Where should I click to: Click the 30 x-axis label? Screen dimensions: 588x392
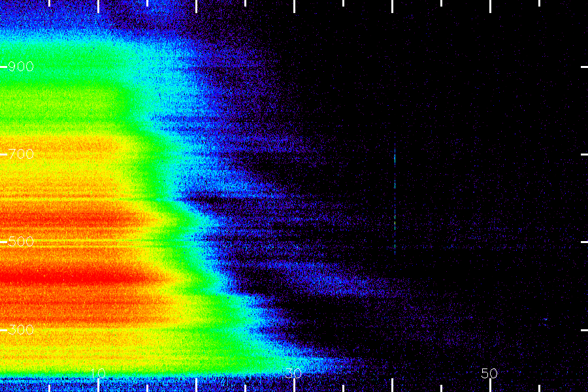[293, 373]
